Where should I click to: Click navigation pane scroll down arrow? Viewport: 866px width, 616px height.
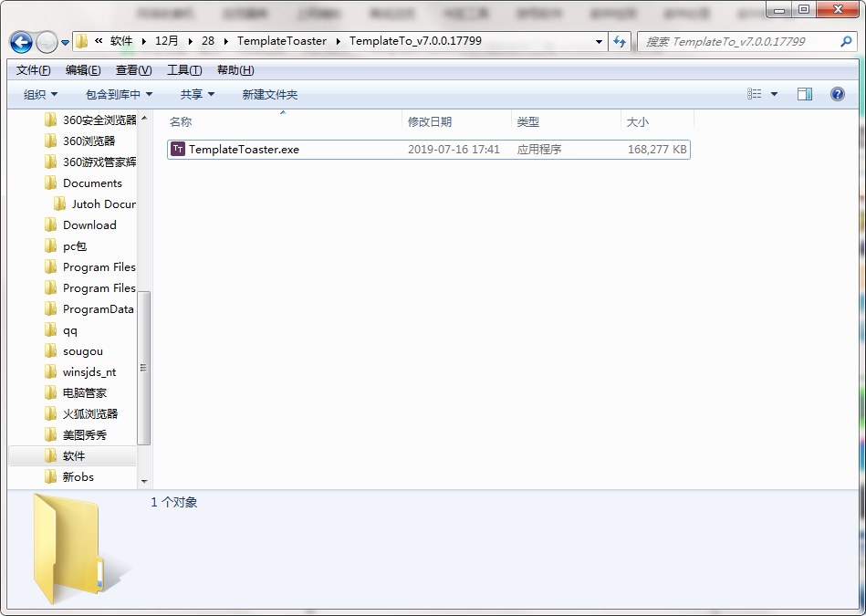tap(144, 481)
